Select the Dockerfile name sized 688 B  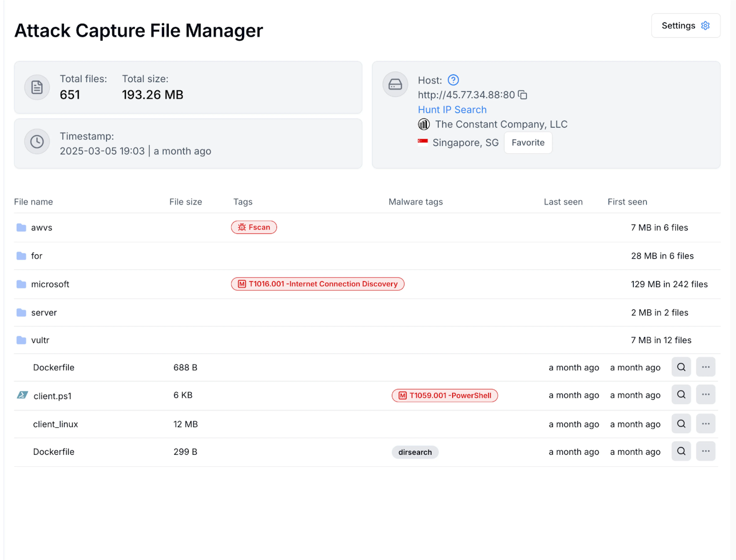coord(54,367)
